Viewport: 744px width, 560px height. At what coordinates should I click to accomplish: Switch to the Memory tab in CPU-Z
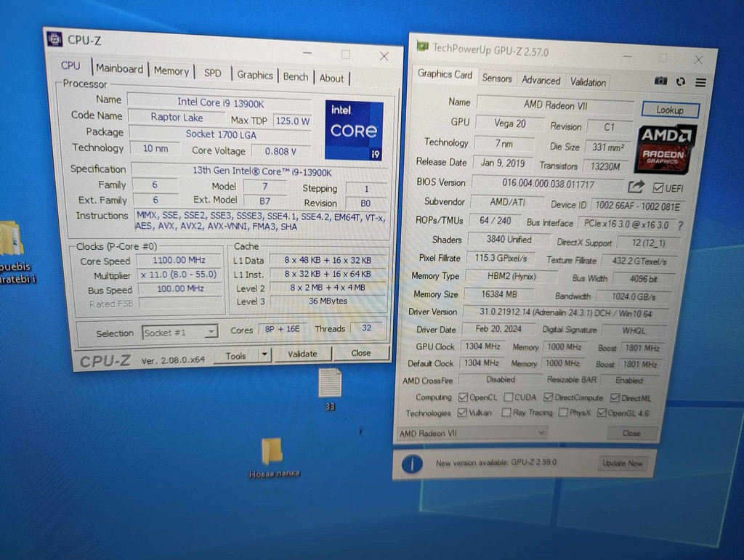point(171,71)
